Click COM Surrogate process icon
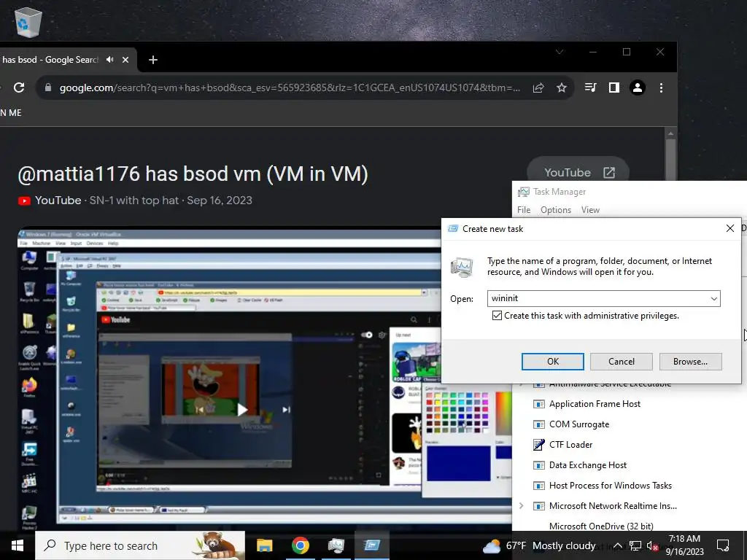Image resolution: width=747 pixels, height=560 pixels. pos(539,424)
